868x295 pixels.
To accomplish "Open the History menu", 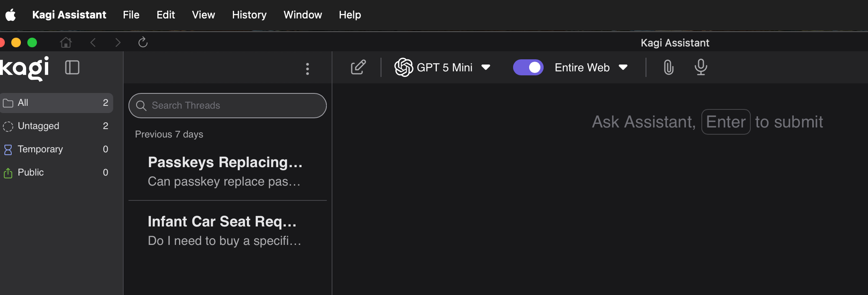I will click(x=249, y=15).
